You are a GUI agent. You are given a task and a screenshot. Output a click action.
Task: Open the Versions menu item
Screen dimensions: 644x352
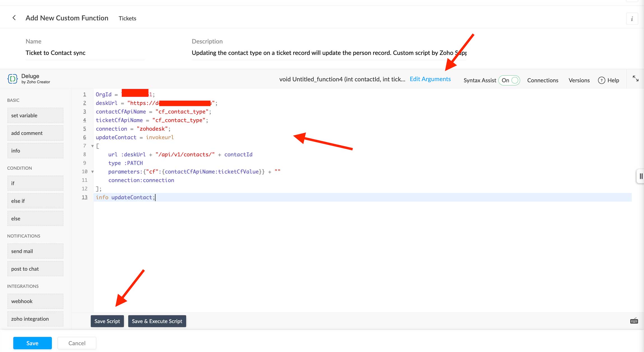pyautogui.click(x=579, y=80)
